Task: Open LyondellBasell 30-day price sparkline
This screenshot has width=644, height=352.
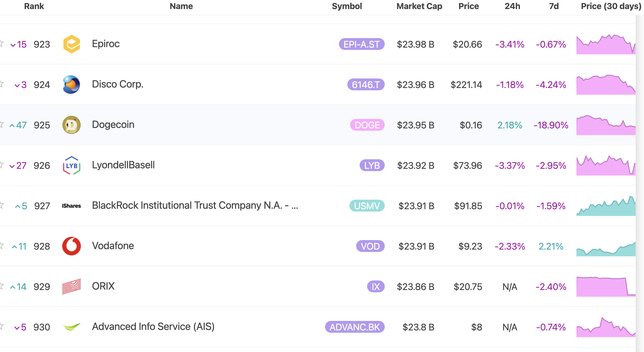Action: [x=606, y=165]
